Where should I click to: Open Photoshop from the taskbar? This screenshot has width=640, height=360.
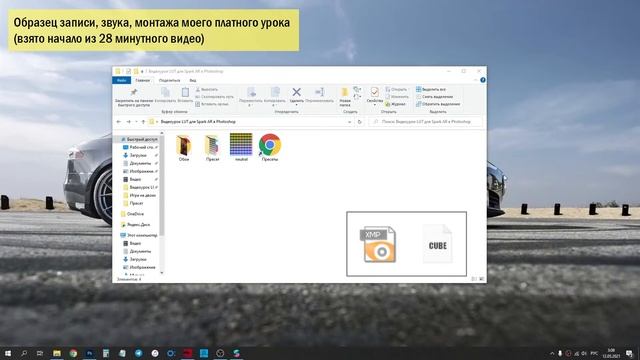(x=89, y=353)
